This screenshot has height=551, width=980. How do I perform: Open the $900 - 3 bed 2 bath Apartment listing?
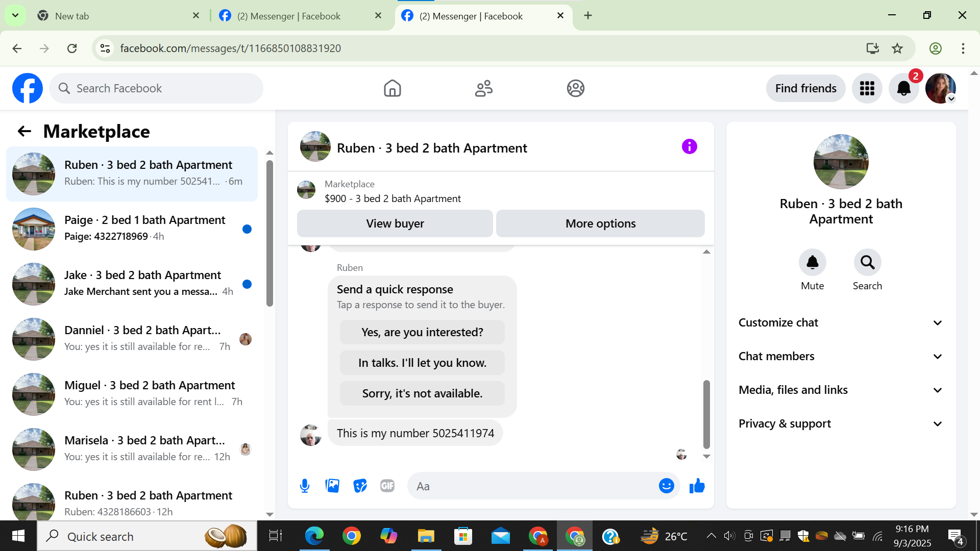pos(393,198)
